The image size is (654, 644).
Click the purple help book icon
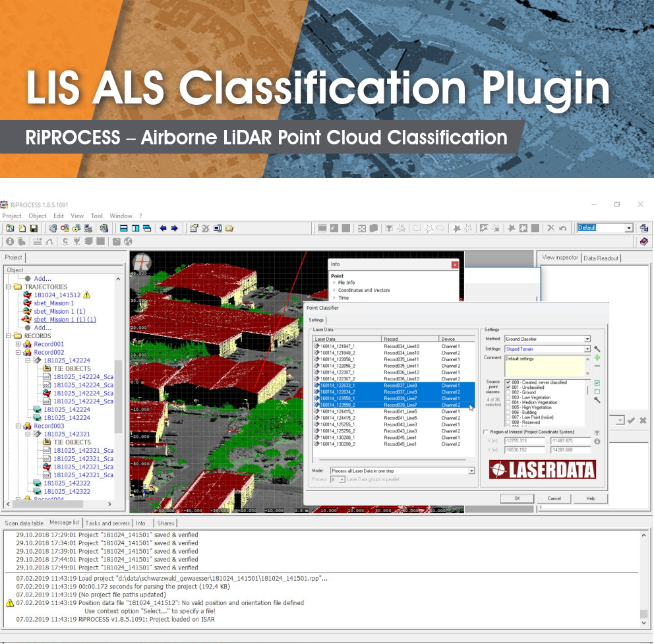click(644, 241)
